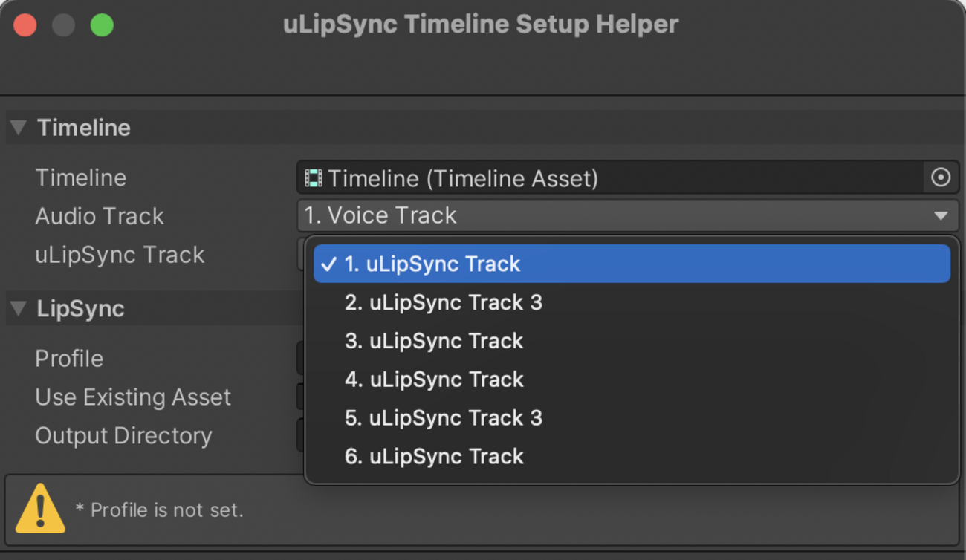This screenshot has width=966, height=560.
Task: Close the Setup Helper window
Action: tap(25, 25)
